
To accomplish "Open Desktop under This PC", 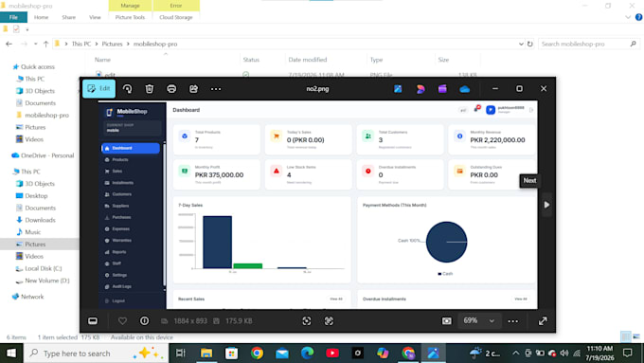I will pos(36,195).
